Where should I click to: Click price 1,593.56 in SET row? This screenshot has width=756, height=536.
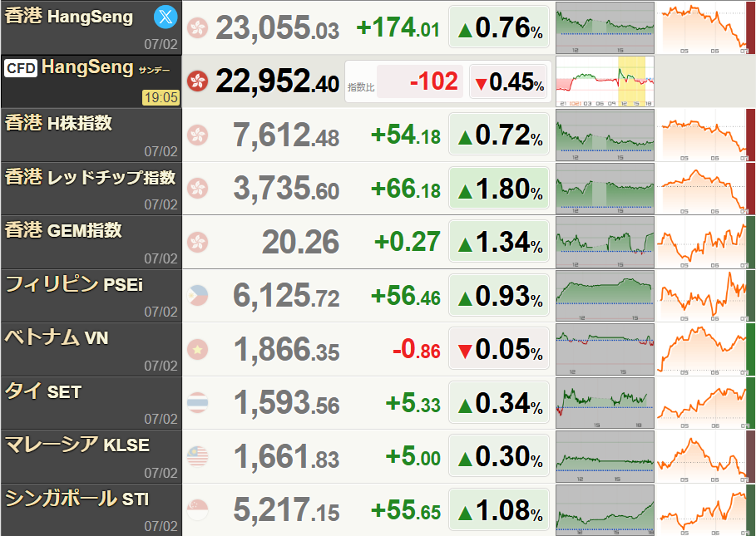pyautogui.click(x=286, y=402)
